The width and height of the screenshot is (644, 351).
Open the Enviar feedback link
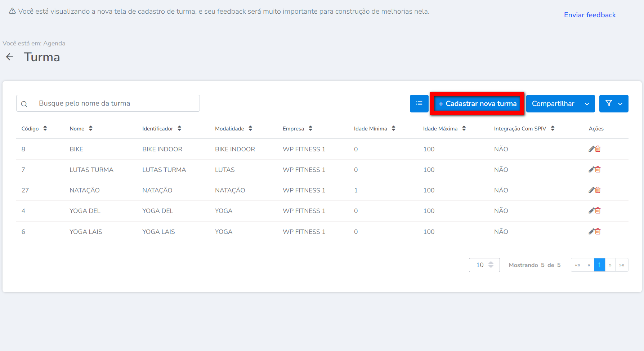pyautogui.click(x=590, y=15)
